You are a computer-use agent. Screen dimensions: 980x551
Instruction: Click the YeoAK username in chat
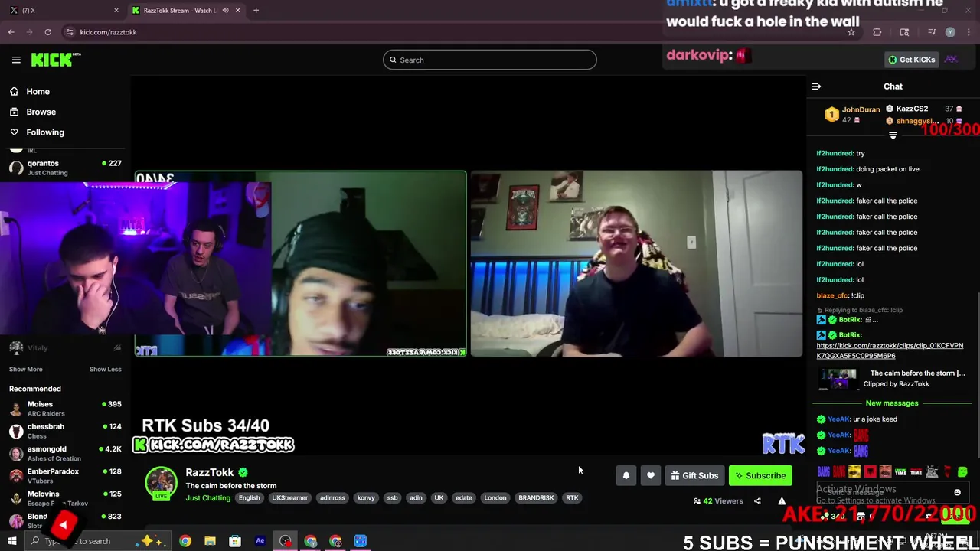tap(838, 419)
